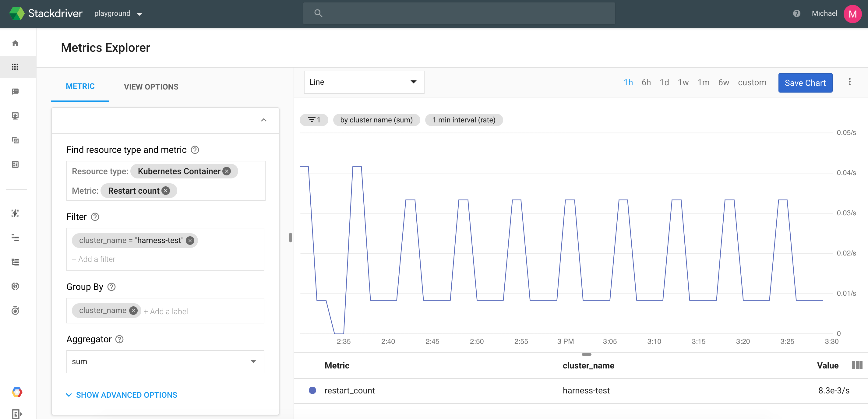Image resolution: width=868 pixels, height=419 pixels.
Task: Remove the cluster_name harness-test filter
Action: click(190, 241)
